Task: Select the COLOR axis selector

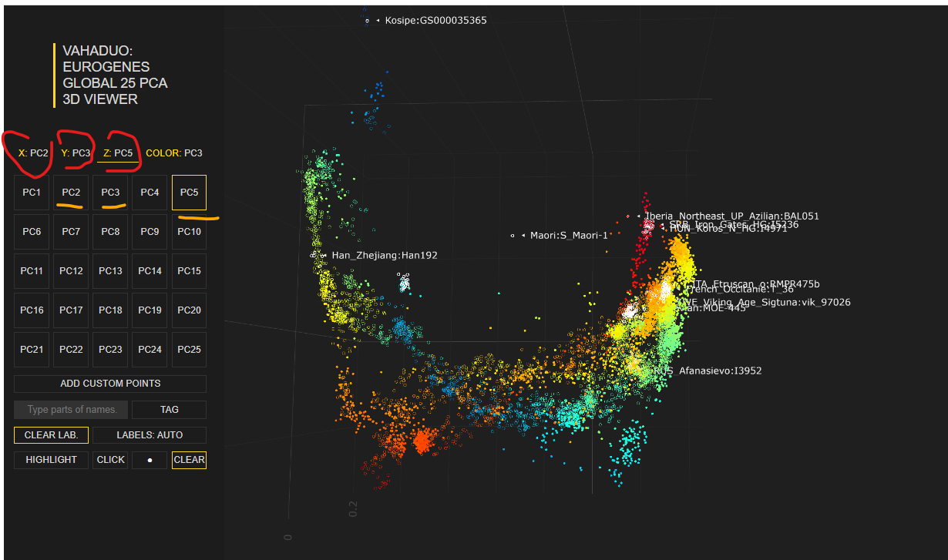Action: [x=174, y=153]
